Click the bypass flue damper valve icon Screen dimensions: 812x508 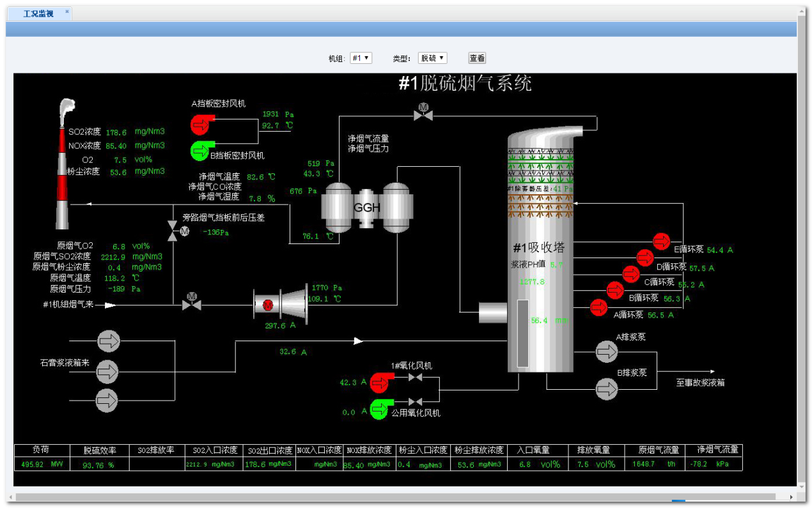pos(173,231)
